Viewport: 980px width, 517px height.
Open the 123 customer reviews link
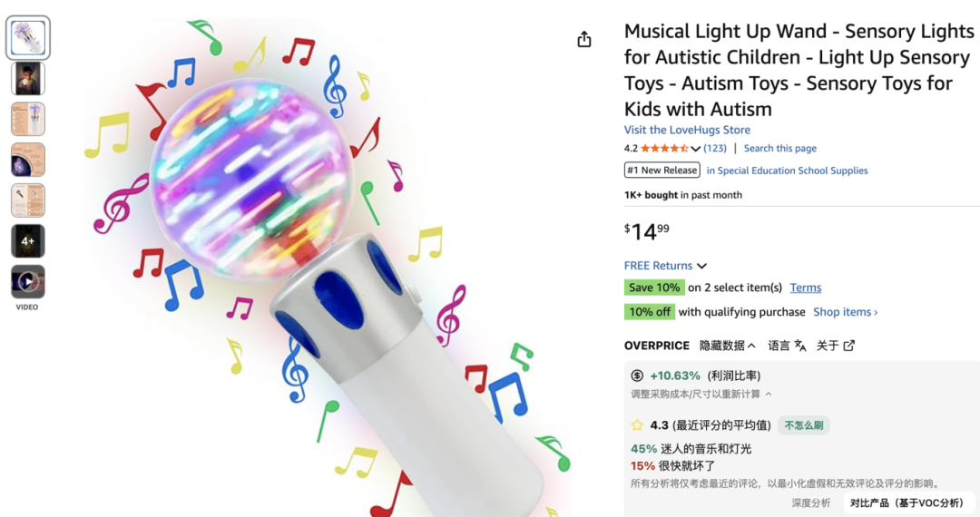click(x=715, y=149)
